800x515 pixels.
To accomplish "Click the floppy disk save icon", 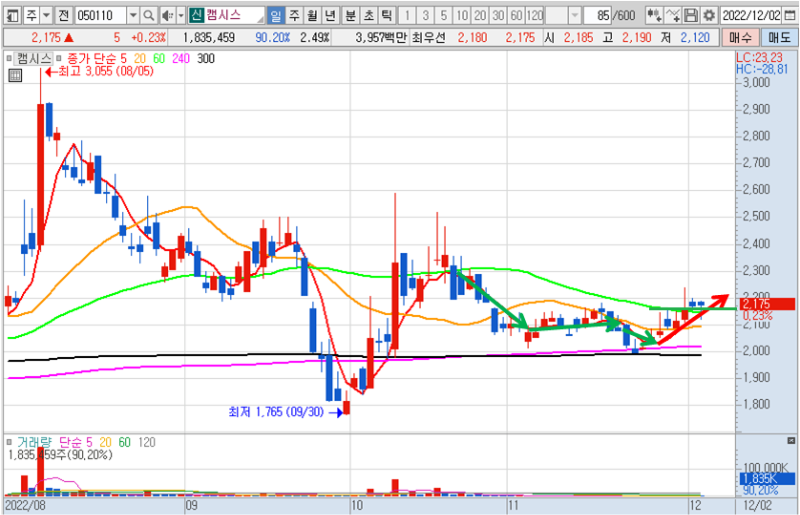I will [691, 16].
